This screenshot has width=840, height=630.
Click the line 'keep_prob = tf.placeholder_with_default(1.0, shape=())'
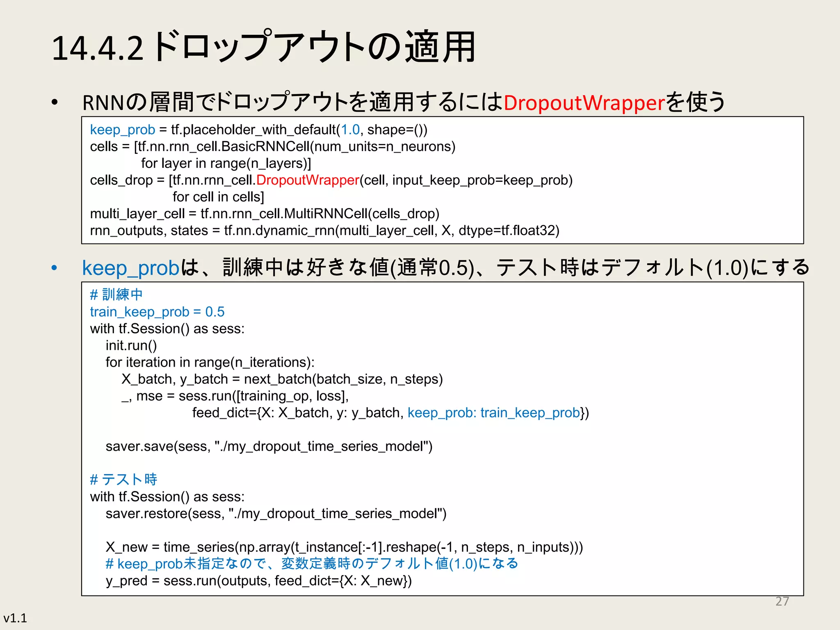coord(259,130)
